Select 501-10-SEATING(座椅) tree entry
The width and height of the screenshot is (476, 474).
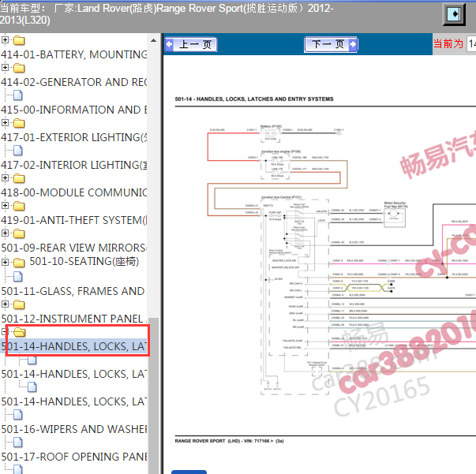84,261
